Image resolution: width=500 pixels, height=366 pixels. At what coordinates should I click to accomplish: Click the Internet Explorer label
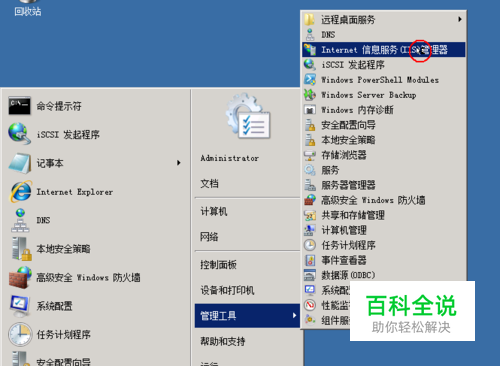[x=75, y=192]
